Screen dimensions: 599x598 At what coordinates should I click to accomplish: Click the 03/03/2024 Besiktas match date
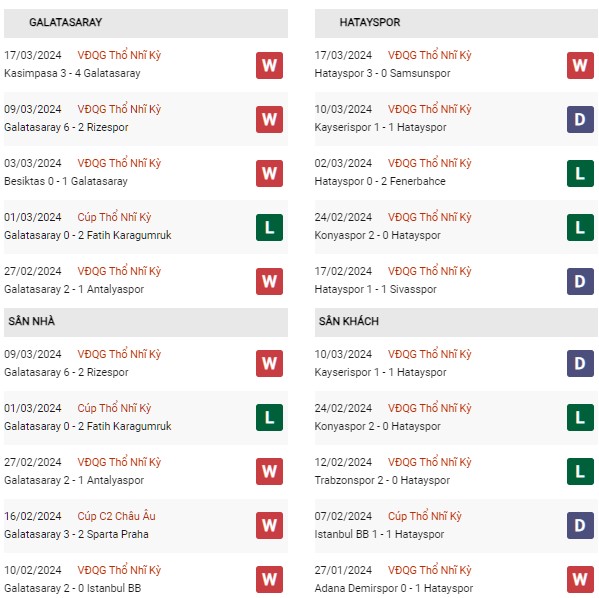33,163
